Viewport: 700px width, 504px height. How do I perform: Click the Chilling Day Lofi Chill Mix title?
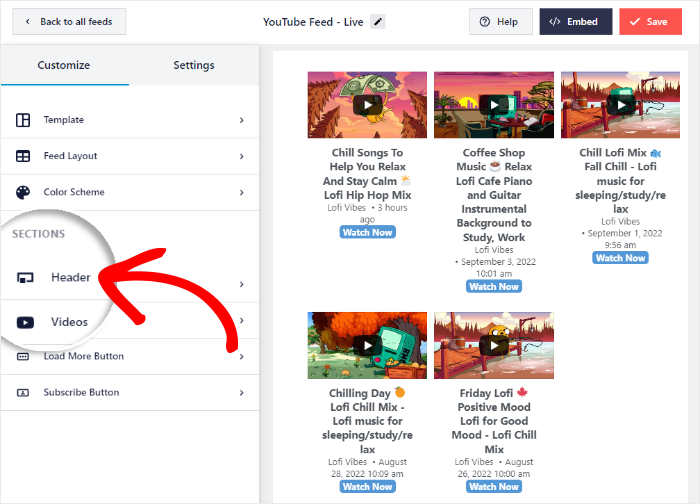(x=367, y=421)
